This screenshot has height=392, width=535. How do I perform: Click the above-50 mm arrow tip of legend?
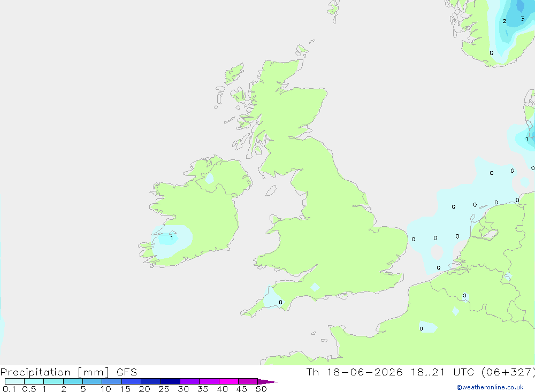coord(267,381)
